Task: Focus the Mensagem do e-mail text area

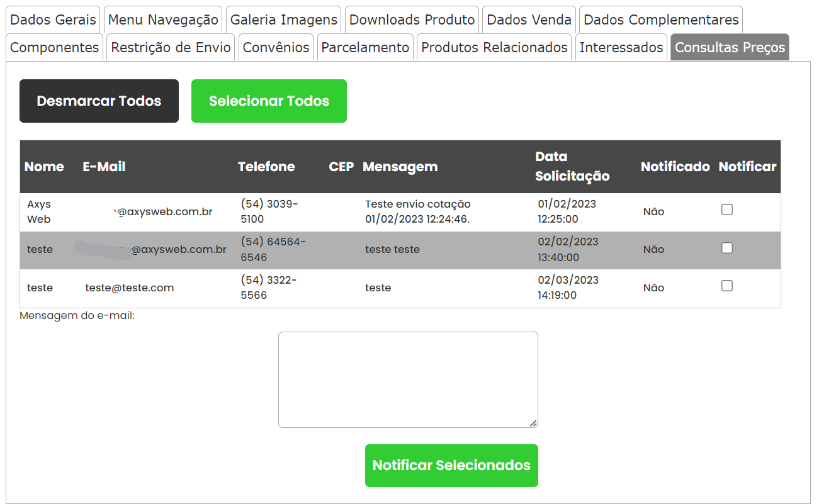Action: pyautogui.click(x=408, y=379)
